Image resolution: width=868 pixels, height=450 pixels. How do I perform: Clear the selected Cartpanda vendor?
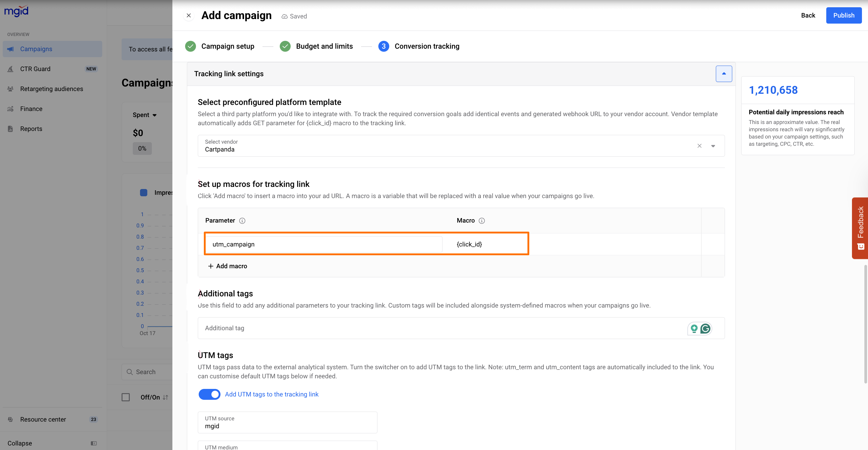coord(699,146)
